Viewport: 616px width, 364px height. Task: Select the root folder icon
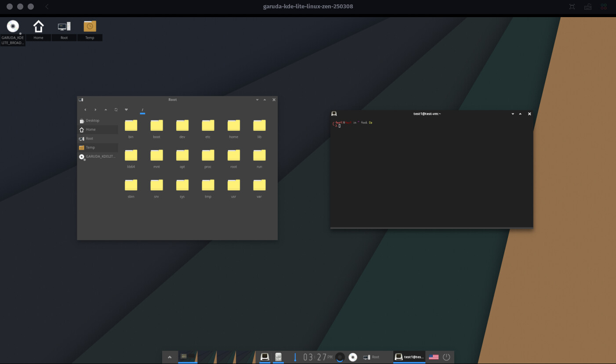234,155
